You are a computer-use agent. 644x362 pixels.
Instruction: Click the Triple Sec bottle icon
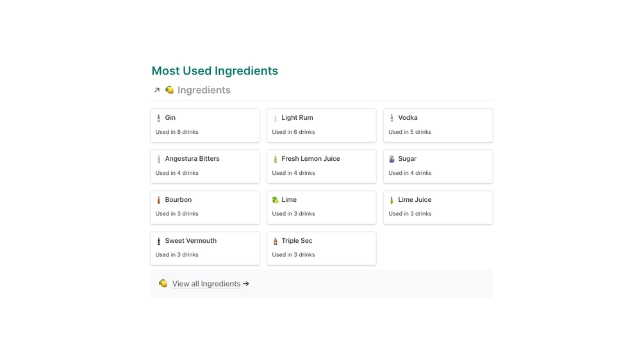[276, 241]
